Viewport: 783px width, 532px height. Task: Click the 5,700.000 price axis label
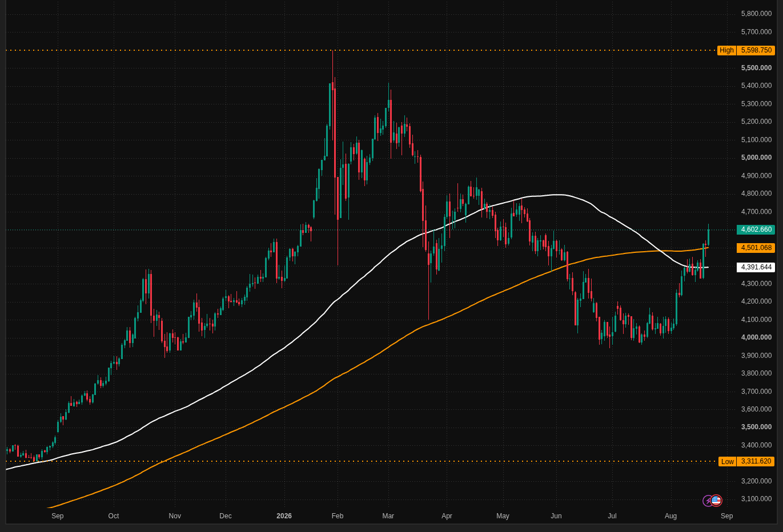pyautogui.click(x=756, y=32)
